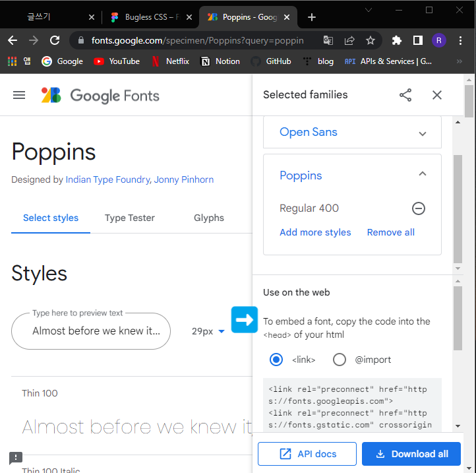Open a new browser tab
476x473 pixels.
click(x=311, y=17)
